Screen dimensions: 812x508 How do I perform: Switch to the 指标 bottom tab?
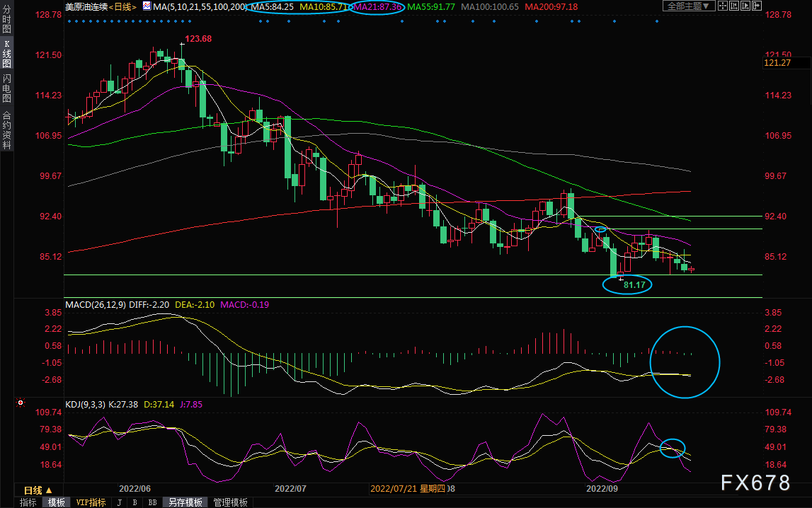coord(28,502)
